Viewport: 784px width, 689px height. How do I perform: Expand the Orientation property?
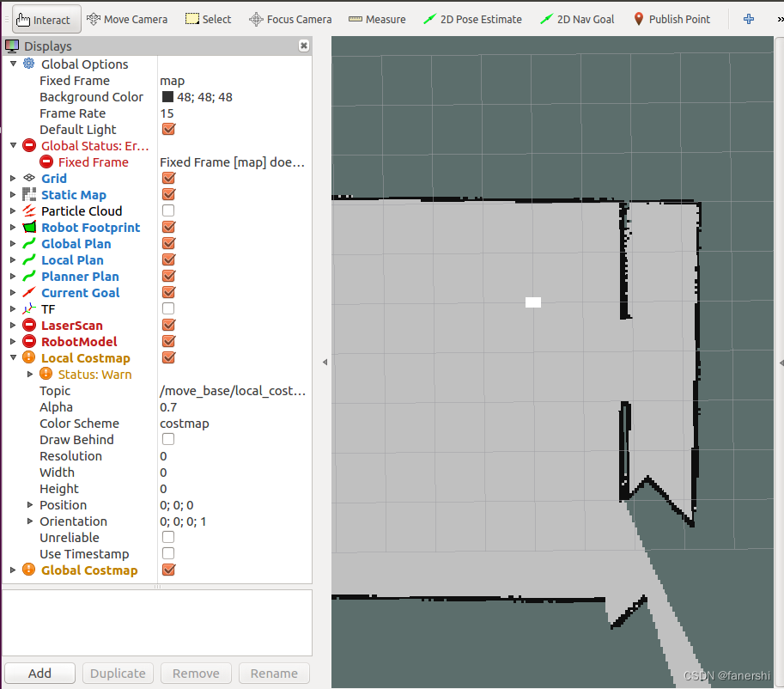click(x=30, y=521)
